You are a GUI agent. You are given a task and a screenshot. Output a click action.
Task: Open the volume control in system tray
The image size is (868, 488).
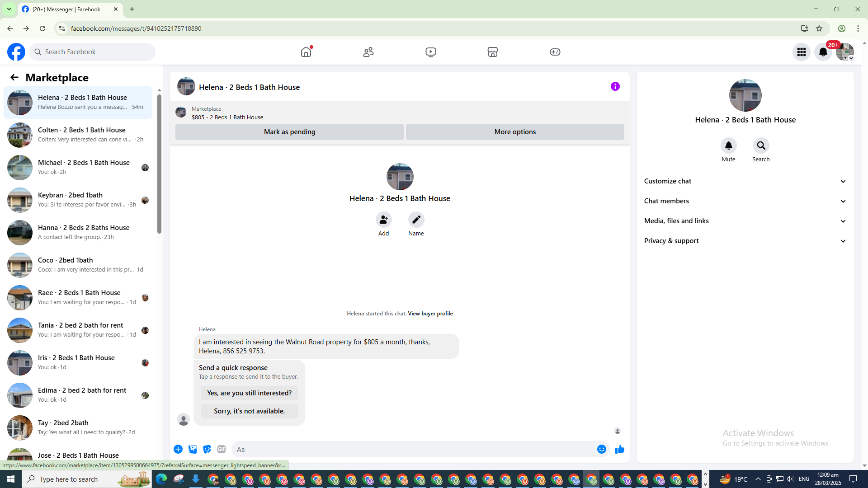click(x=790, y=479)
